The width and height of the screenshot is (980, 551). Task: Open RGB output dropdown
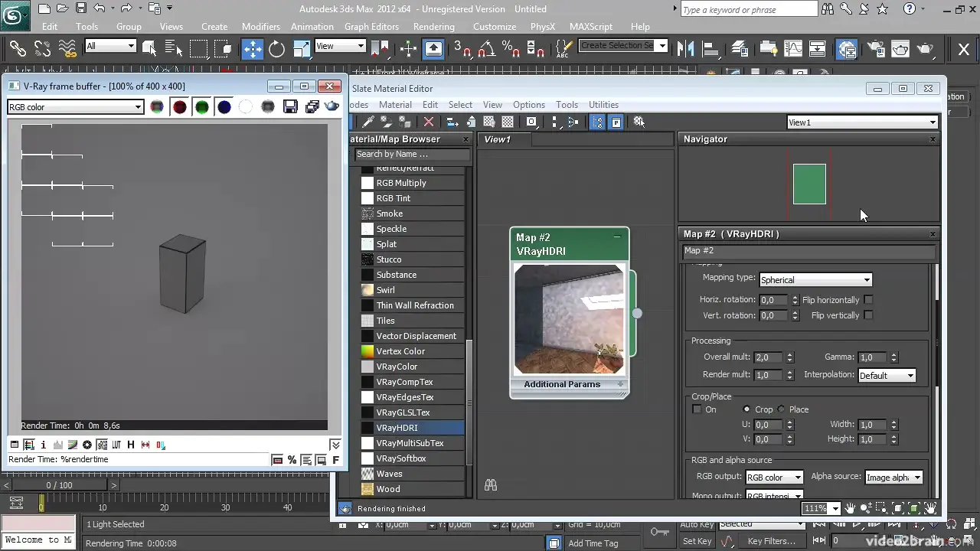tap(774, 478)
